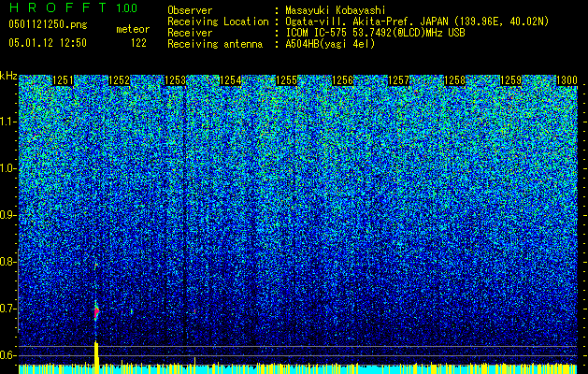Image resolution: width=588 pixels, height=374 pixels.
Task: Click the 1251 time marker
Action: click(63, 80)
